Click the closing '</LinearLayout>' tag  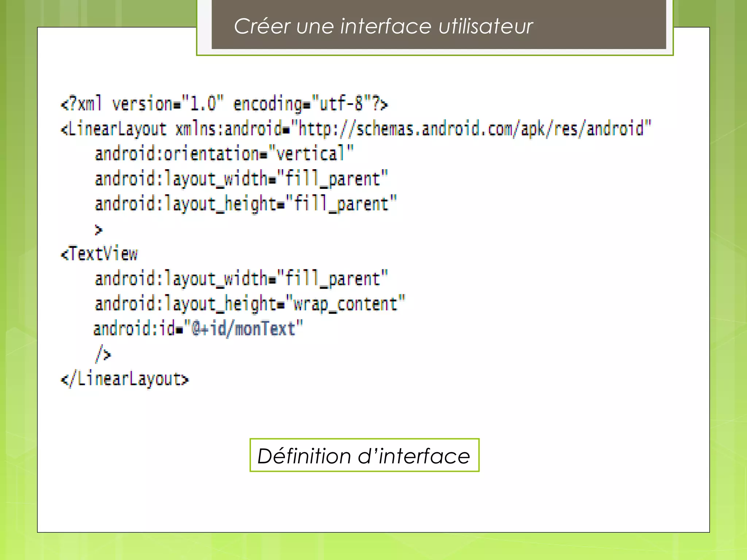[125, 379]
